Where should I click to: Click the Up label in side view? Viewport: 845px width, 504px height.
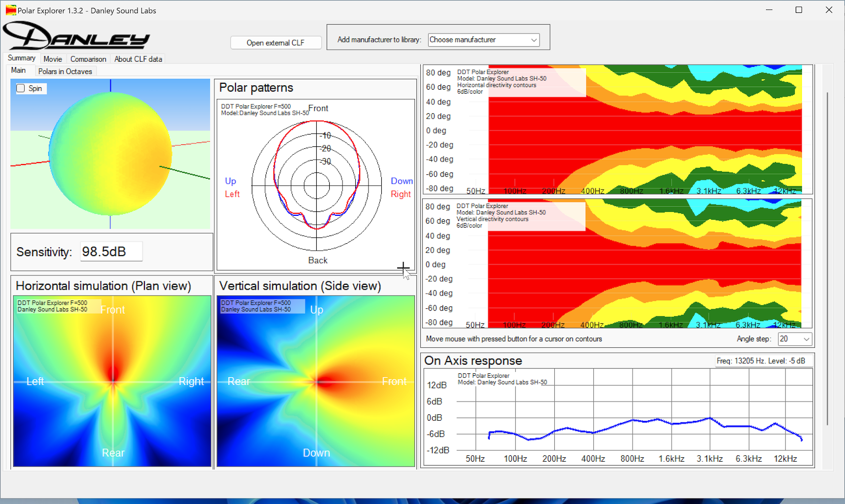[x=317, y=310]
